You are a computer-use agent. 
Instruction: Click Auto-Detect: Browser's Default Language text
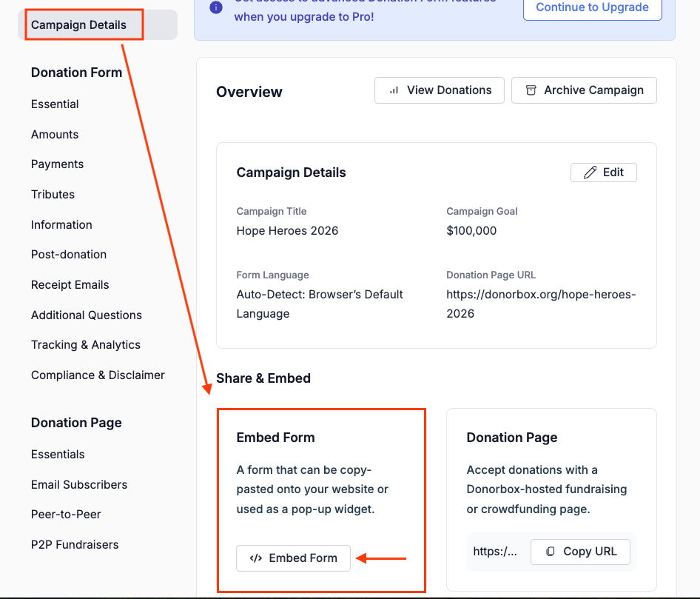click(x=320, y=304)
